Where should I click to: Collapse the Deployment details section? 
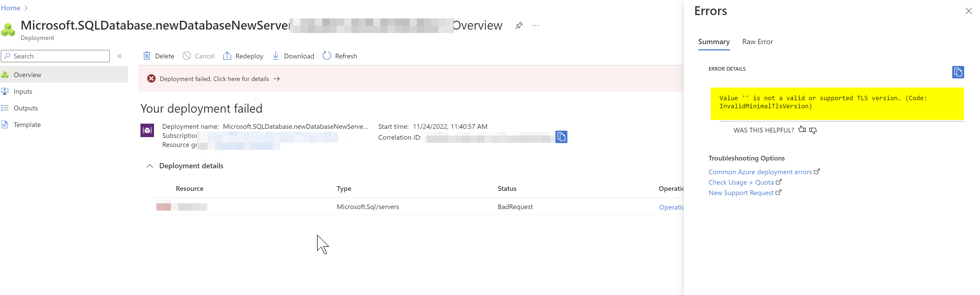pos(150,166)
